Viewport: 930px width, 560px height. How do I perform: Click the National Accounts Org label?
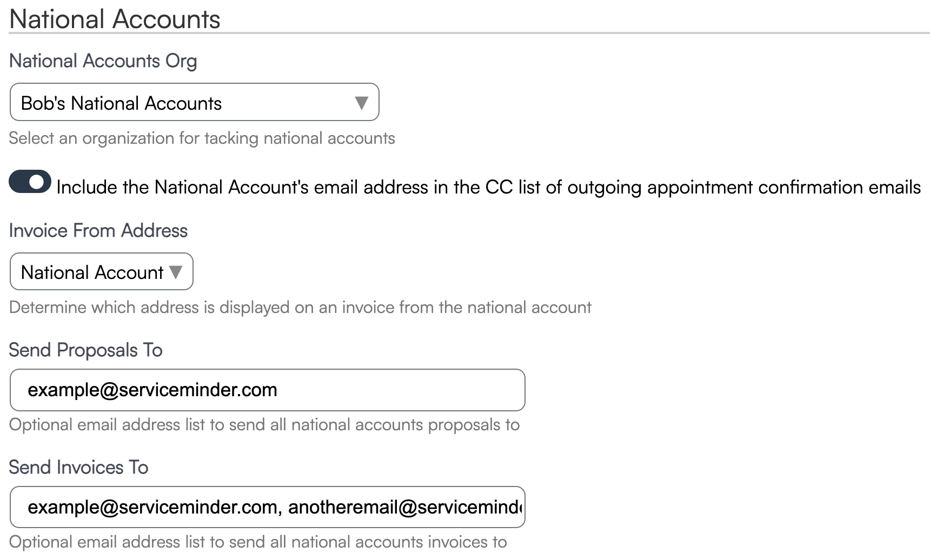pos(103,61)
